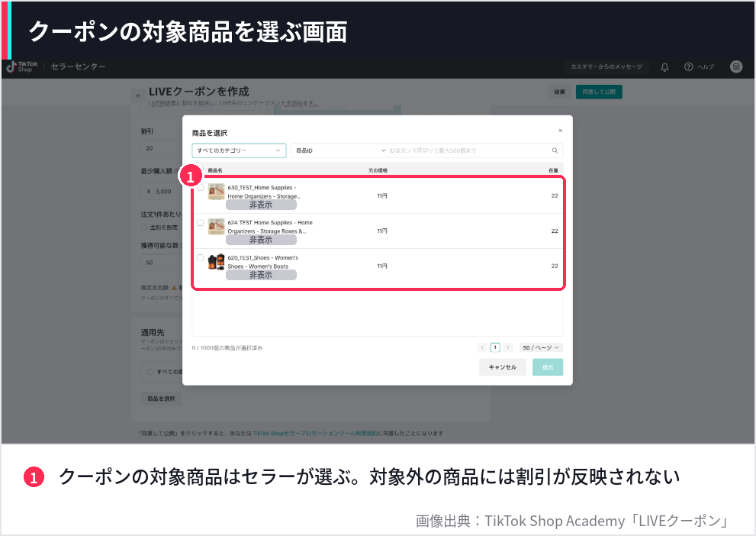Click セラーセンター in the top bar
The width and height of the screenshot is (756, 536).
(78, 66)
